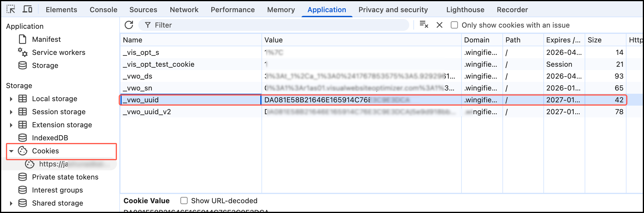Expand the Local storage tree
The image size is (644, 213).
click(x=11, y=99)
